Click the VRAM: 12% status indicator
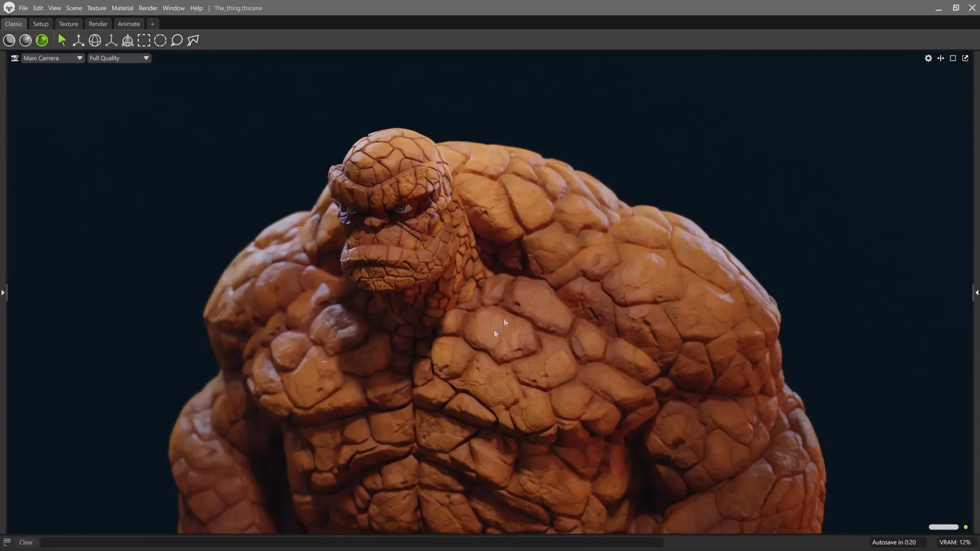980x551 pixels. [x=955, y=542]
